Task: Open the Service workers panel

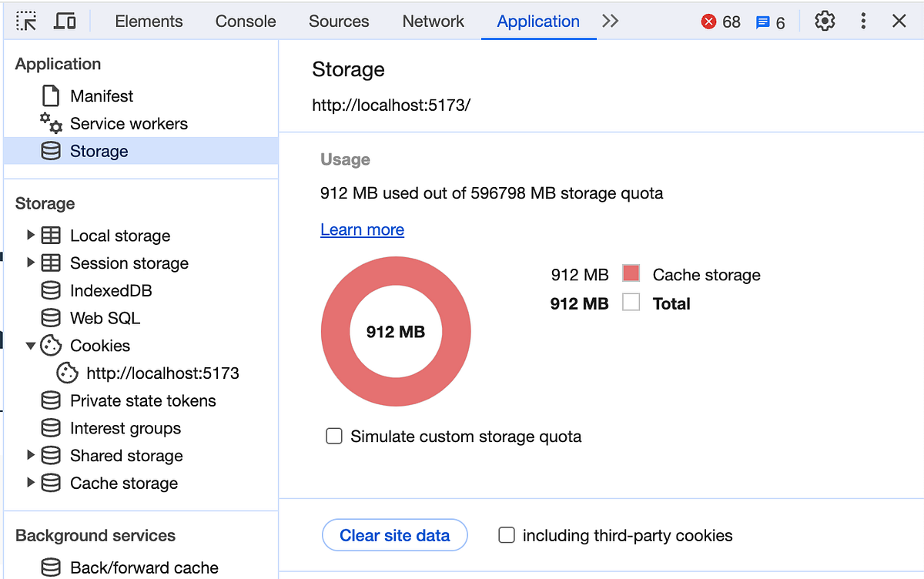Action: click(129, 123)
